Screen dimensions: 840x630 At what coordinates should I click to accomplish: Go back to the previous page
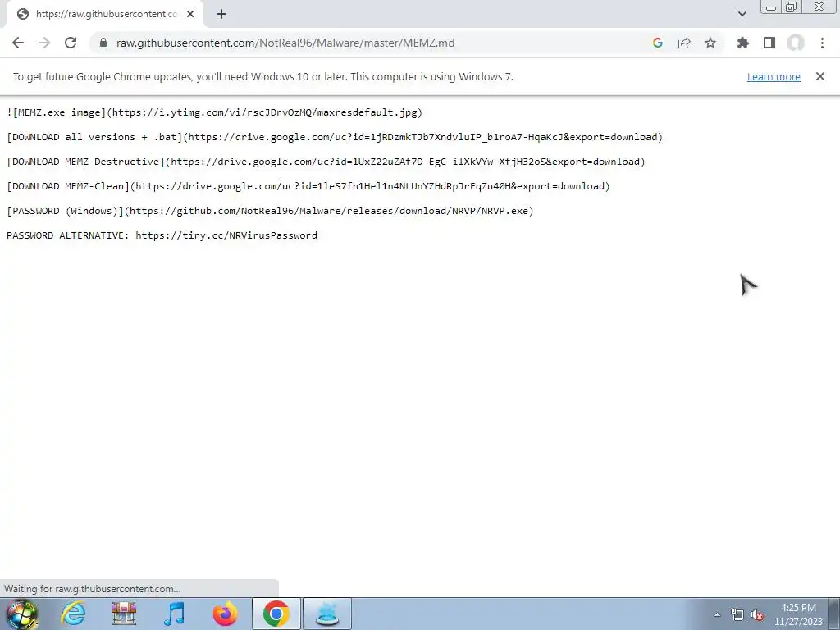(18, 43)
